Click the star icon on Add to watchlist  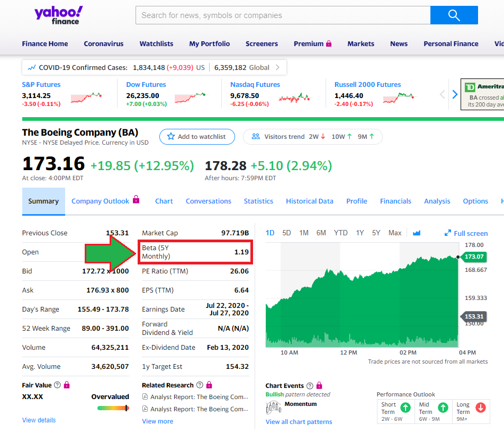170,136
